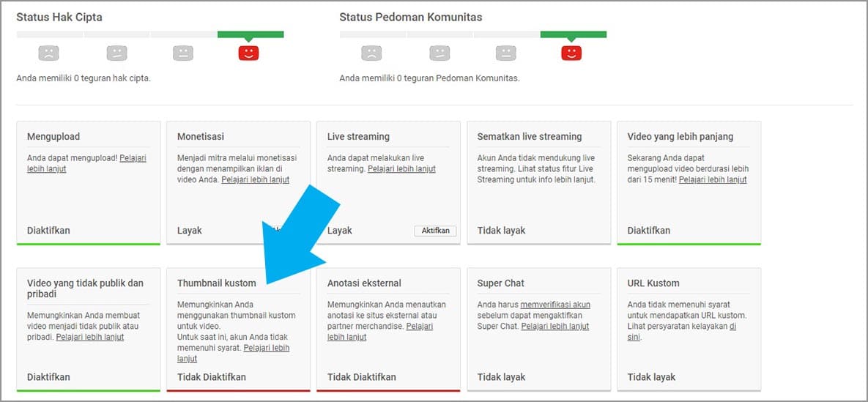This screenshot has width=868, height=402.
Task: Click the red smiley under Status Pedoman Komunitas
Action: click(571, 53)
